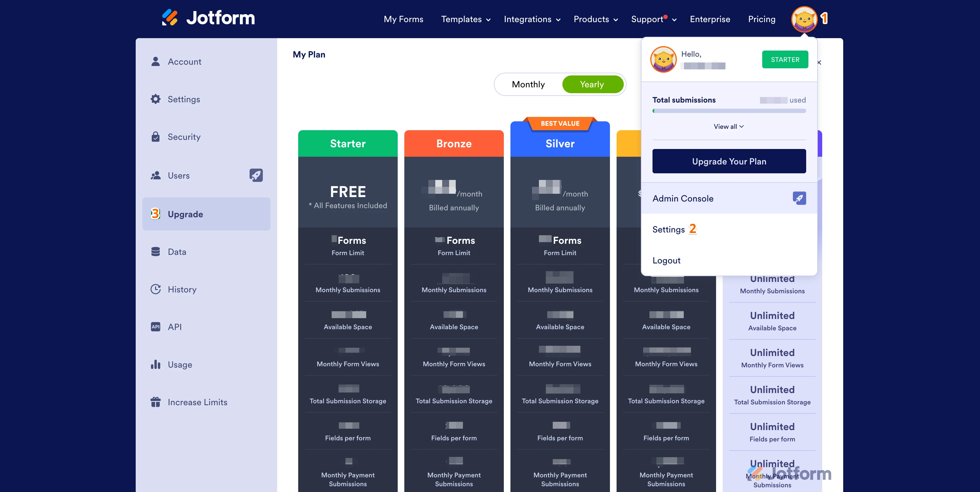Click Silver plan "Billed annually" text

pos(560,208)
